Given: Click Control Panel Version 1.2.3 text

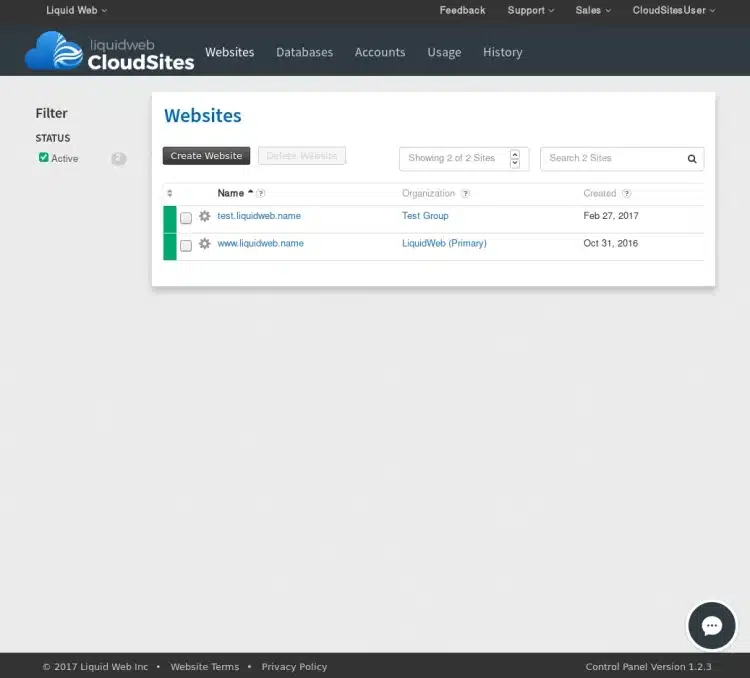Looking at the screenshot, I should (648, 667).
